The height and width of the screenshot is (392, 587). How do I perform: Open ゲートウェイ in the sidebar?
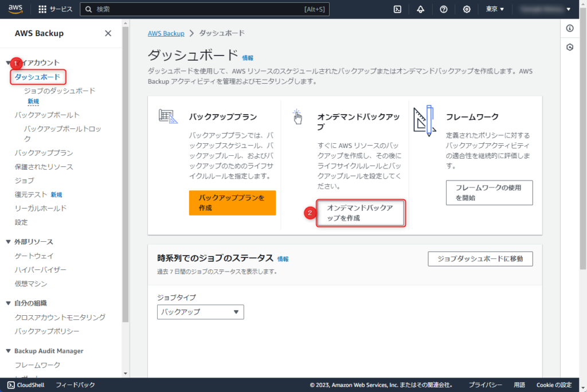pyautogui.click(x=34, y=256)
